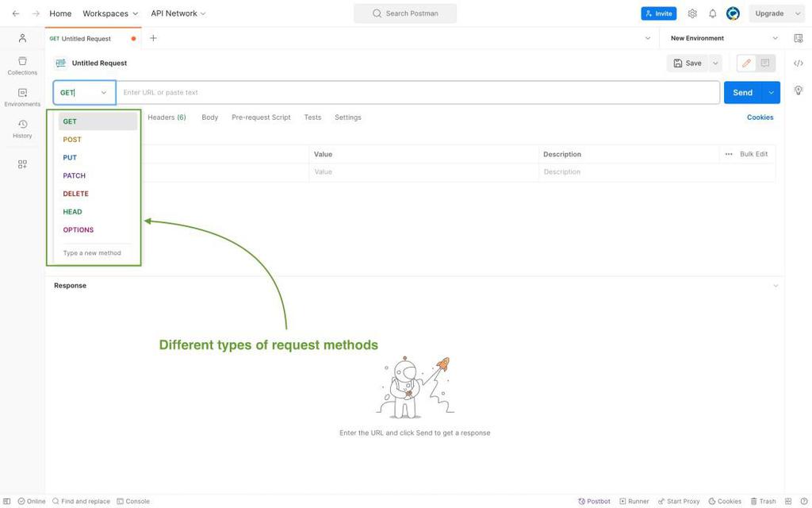
Task: Toggle the two-pane layout icon
Action: (788, 502)
